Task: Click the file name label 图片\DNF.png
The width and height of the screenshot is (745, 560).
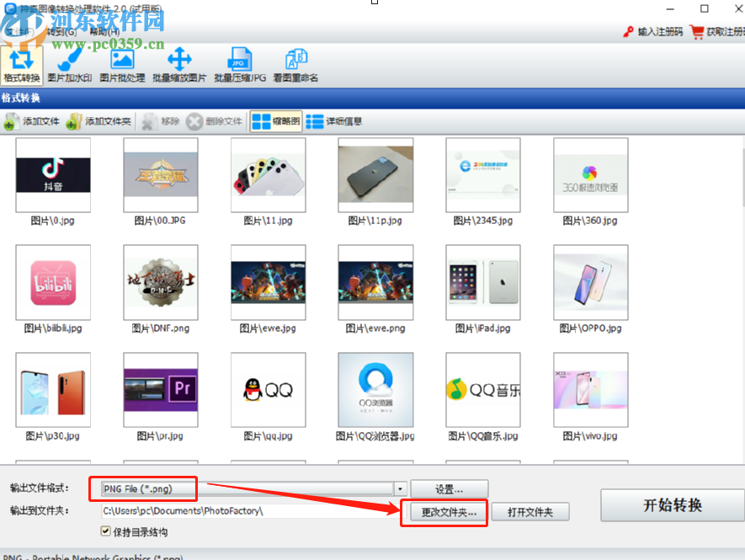Action: [161, 328]
